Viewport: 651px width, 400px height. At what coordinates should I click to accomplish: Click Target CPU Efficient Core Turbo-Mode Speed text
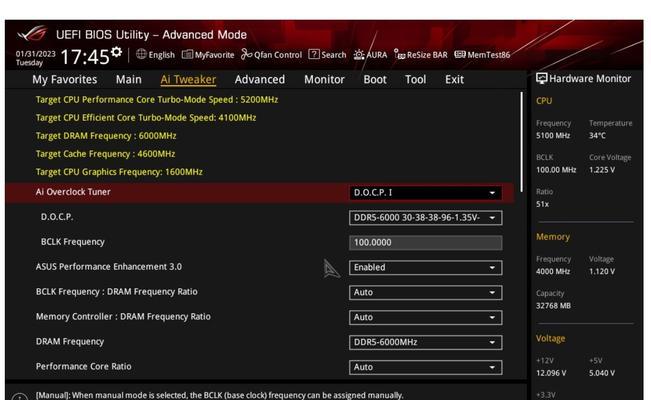pos(146,118)
